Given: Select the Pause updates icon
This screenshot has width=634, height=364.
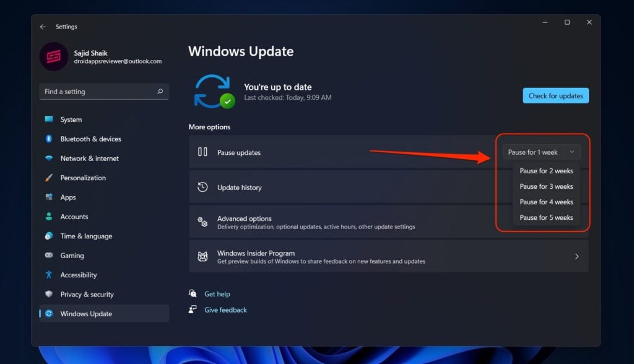Looking at the screenshot, I should 202,151.
